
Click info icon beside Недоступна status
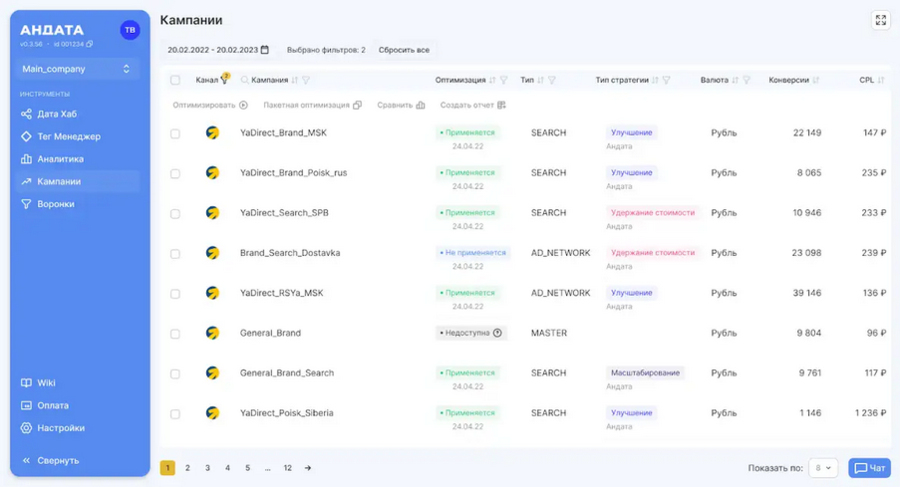498,333
